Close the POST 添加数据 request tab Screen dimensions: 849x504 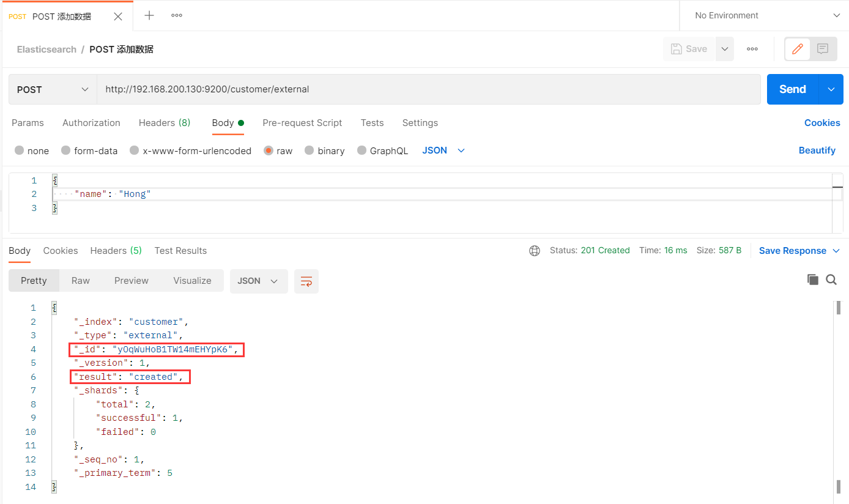pyautogui.click(x=118, y=17)
